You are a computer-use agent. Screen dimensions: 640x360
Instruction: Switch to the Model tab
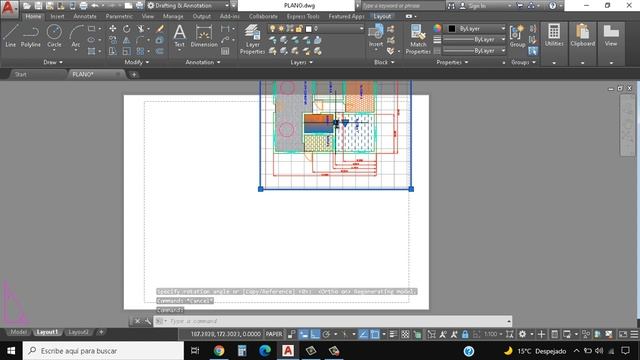pos(18,332)
